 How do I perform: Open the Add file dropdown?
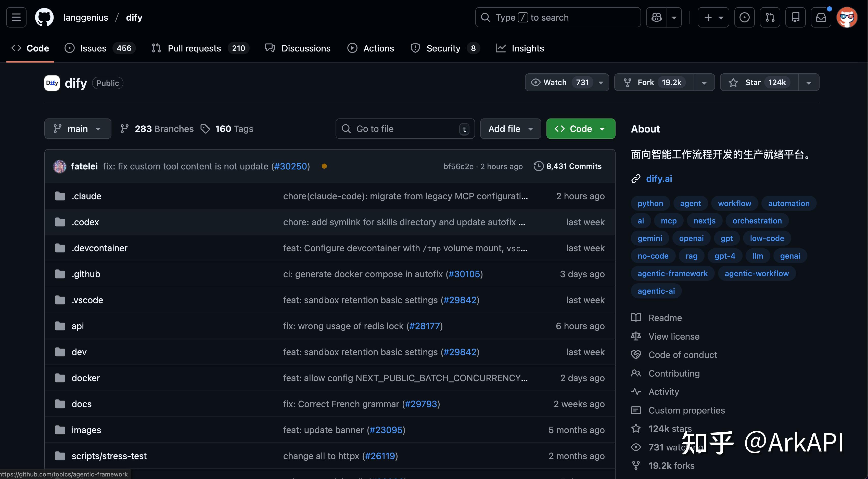(510, 129)
